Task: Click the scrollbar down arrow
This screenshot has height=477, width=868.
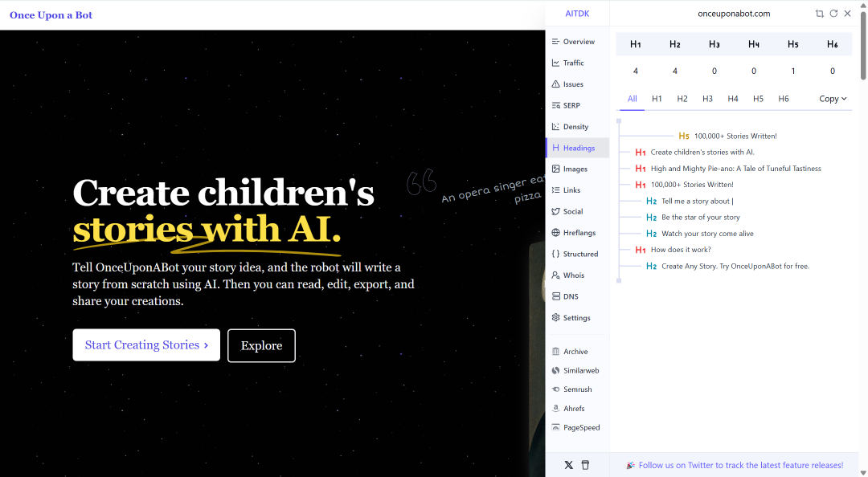Action: pos(863,472)
